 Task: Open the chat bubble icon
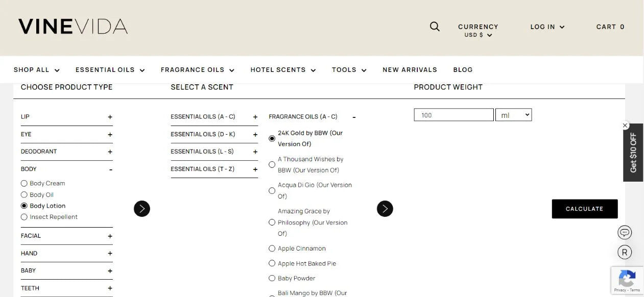(625, 233)
